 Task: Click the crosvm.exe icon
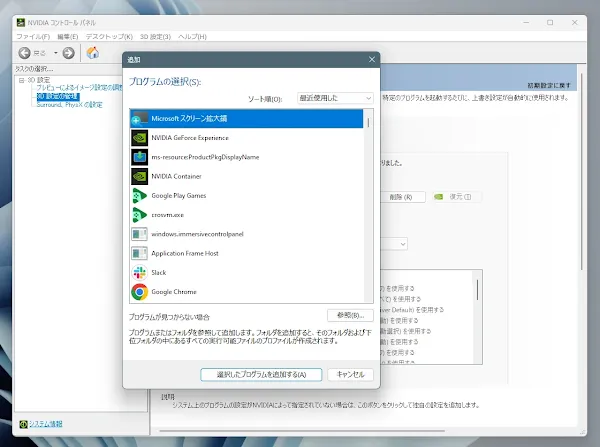[139, 215]
